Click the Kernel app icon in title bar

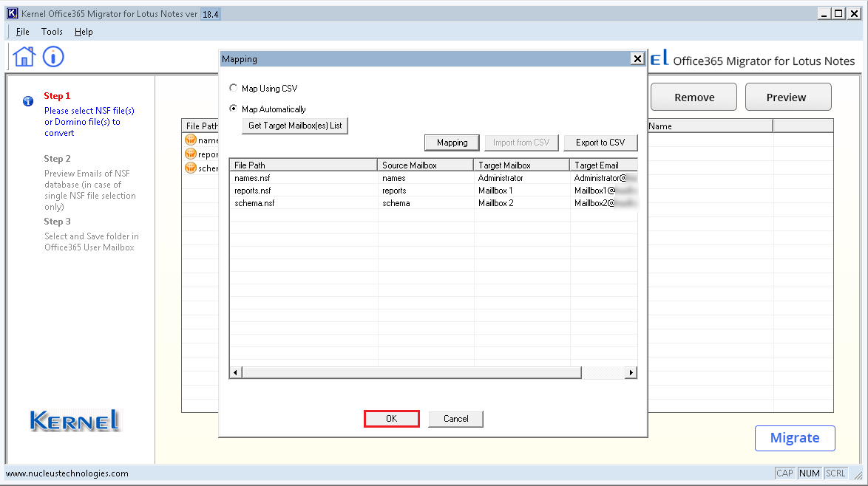[x=12, y=13]
